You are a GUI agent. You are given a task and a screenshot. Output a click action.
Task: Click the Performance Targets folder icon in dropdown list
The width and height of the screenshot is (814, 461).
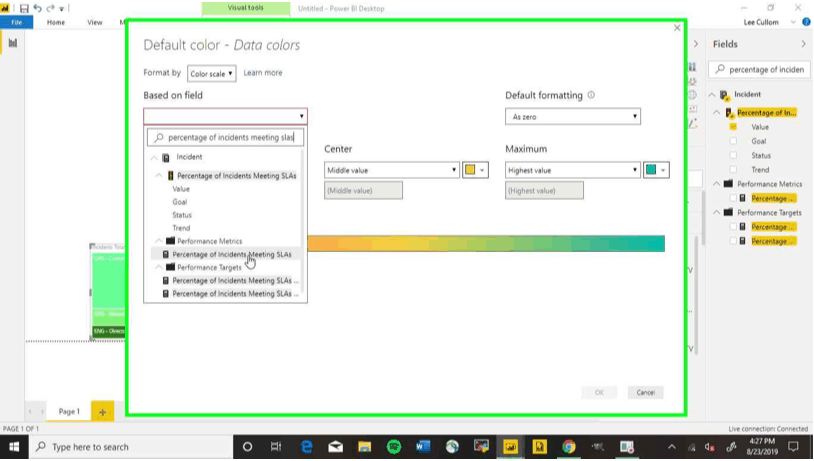pyautogui.click(x=170, y=267)
